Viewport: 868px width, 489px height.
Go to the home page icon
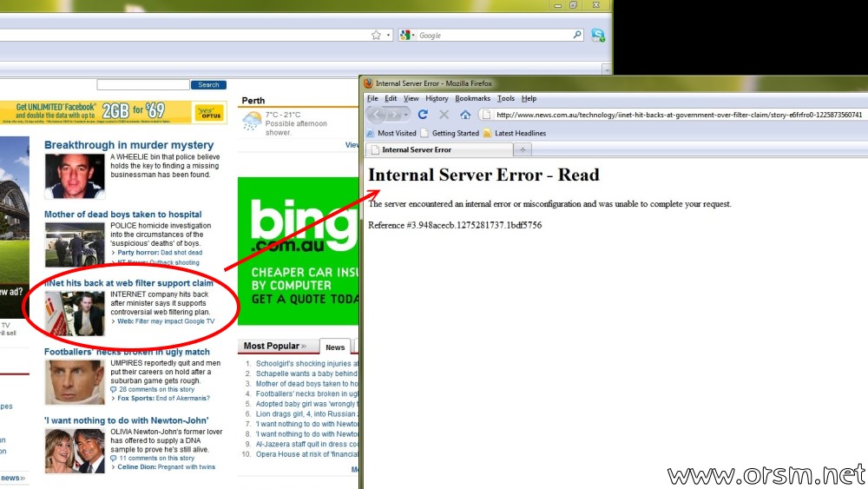point(465,115)
